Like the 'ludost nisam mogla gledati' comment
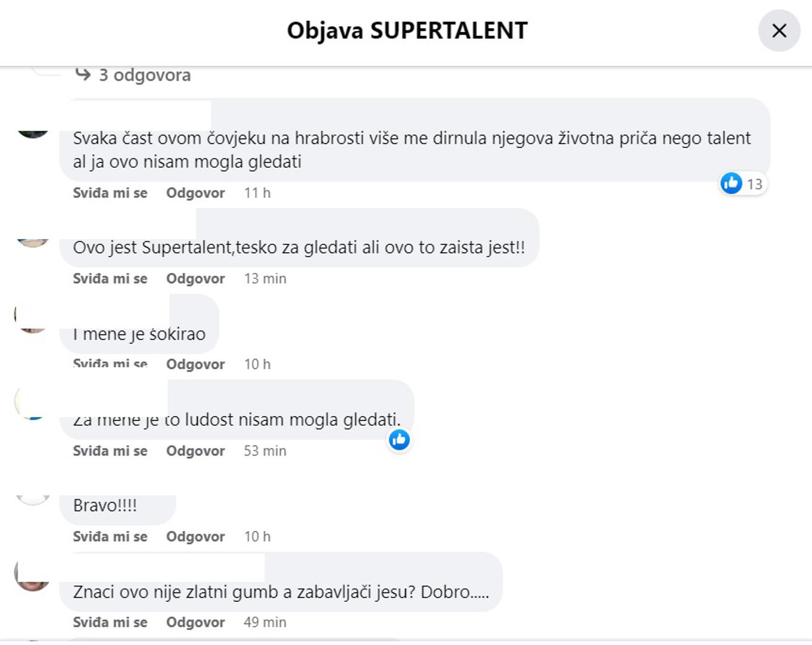812x645 pixels. [x=110, y=451]
